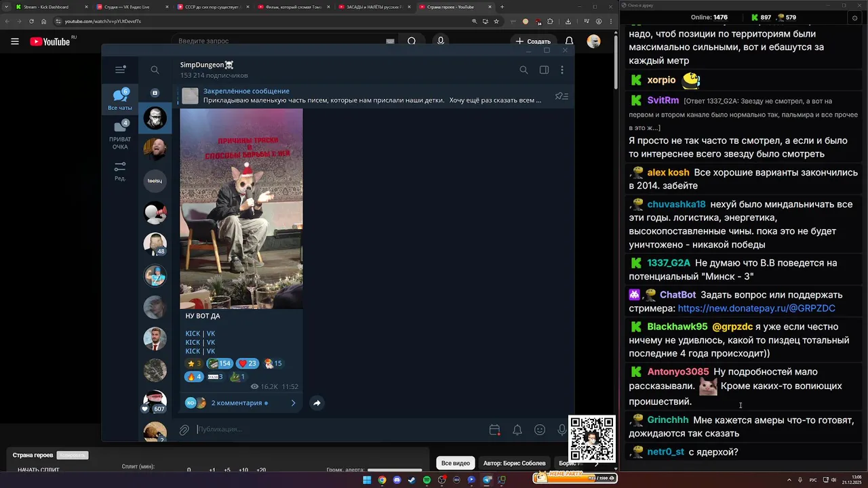Select the chat with the '48' unread badge
The width and height of the screenshot is (868, 488).
coord(155,244)
